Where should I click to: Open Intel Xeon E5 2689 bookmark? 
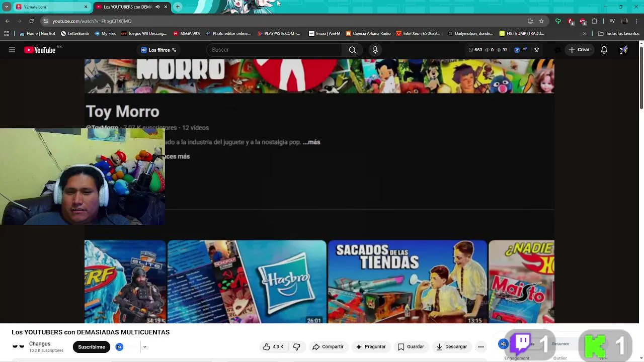point(418,34)
